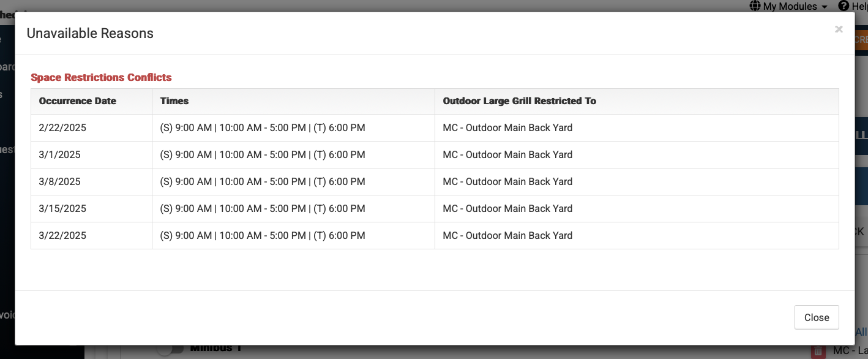The height and width of the screenshot is (359, 868).
Task: Toggle the Minibus 1 switch
Action: (x=170, y=349)
